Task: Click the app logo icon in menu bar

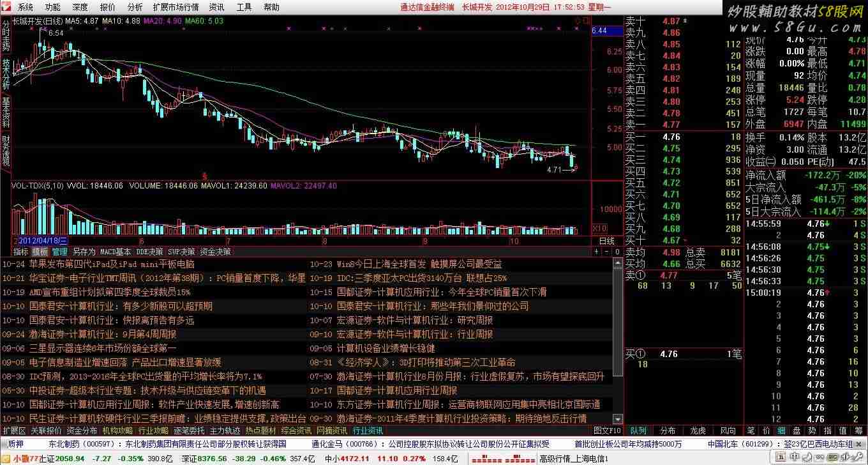Action: click(x=6, y=7)
